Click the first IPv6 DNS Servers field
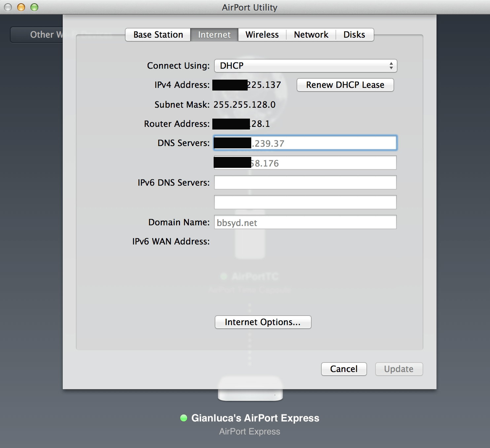Screen dimensions: 490x448 [x=305, y=182]
